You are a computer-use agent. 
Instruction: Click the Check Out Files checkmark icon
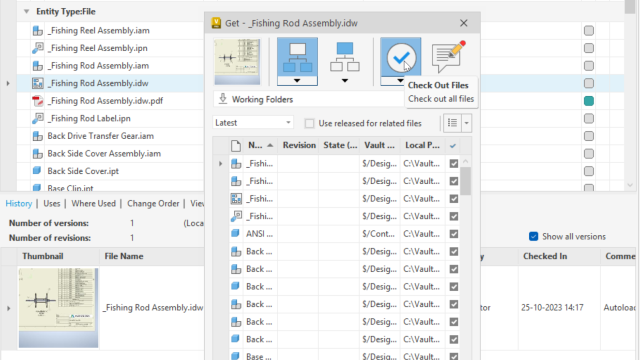[x=401, y=57]
